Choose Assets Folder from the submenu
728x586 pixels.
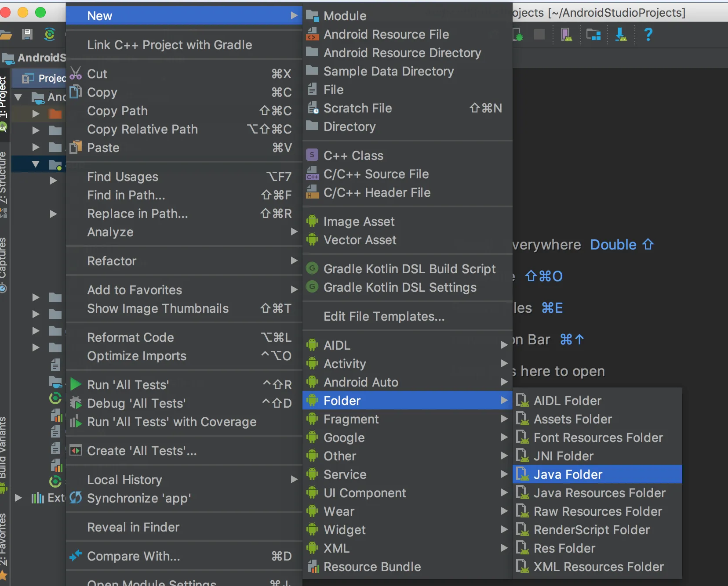tap(597, 419)
